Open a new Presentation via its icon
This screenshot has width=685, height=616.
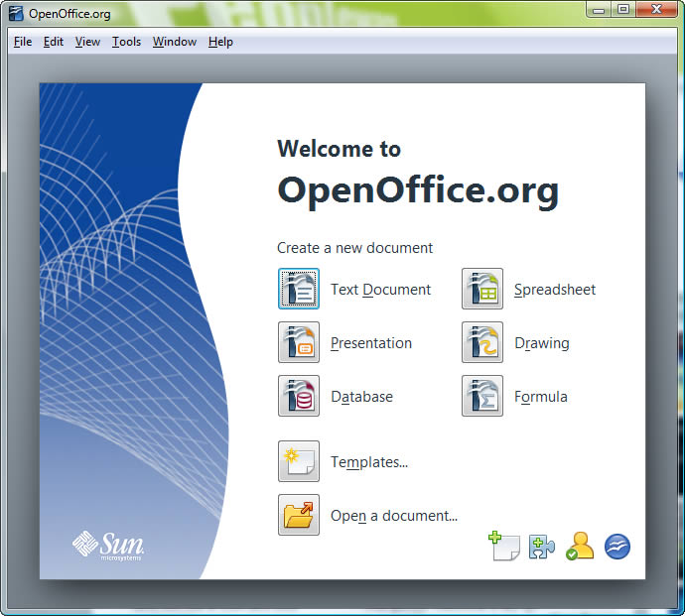299,342
